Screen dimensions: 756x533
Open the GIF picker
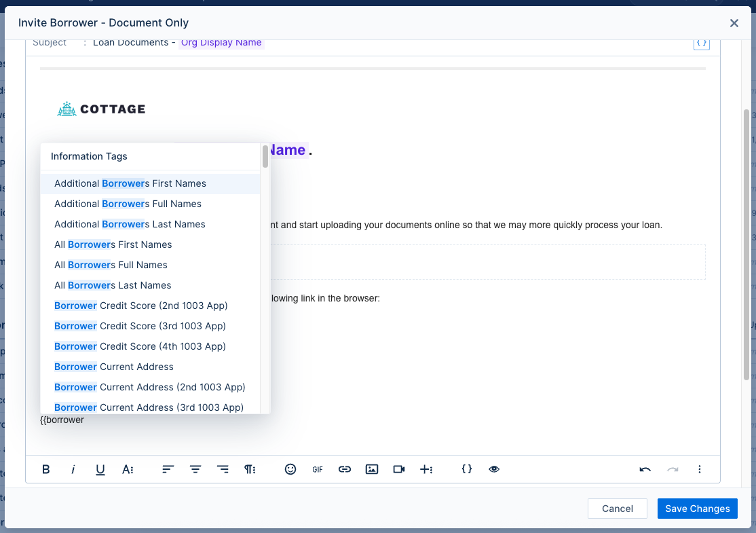(317, 469)
